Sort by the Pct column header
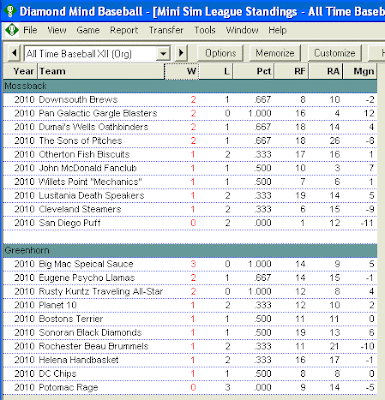Viewport: 385px width, 400px height. pyautogui.click(x=253, y=71)
